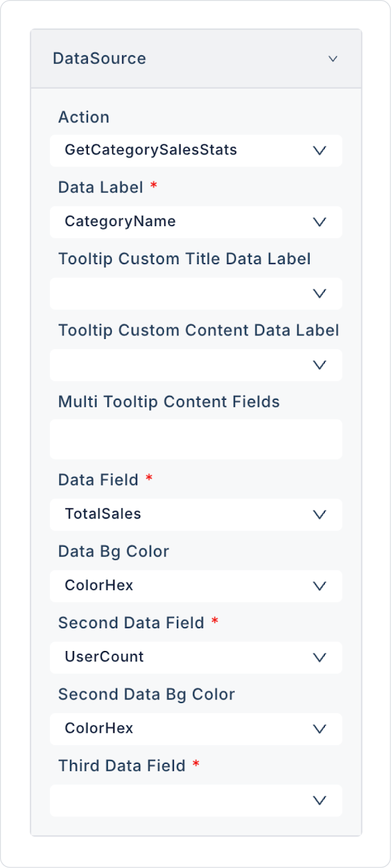Open the empty Tooltip Custom Content dropdown
The height and width of the screenshot is (868, 391).
click(x=179, y=365)
